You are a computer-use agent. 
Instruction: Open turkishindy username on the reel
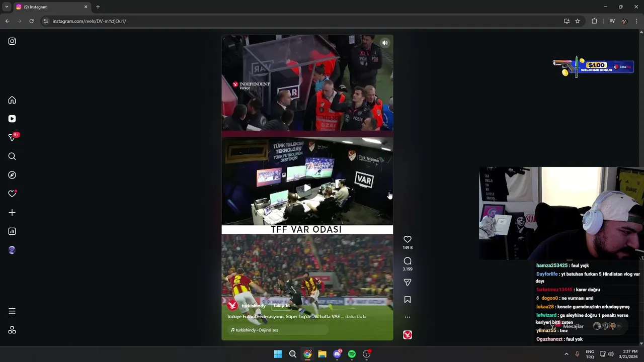coord(254,306)
